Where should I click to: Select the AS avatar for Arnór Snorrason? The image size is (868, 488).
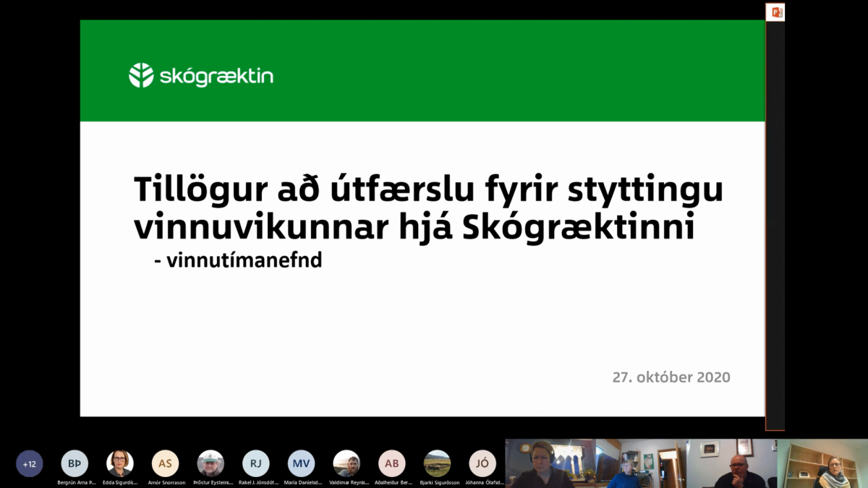tap(165, 463)
